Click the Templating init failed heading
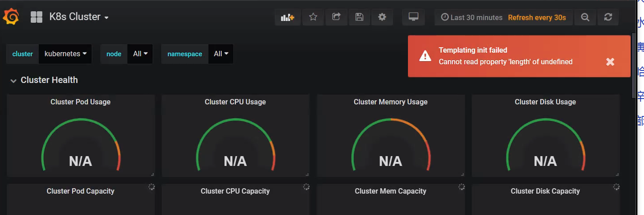Viewport: 644px width, 215px height. [x=473, y=50]
